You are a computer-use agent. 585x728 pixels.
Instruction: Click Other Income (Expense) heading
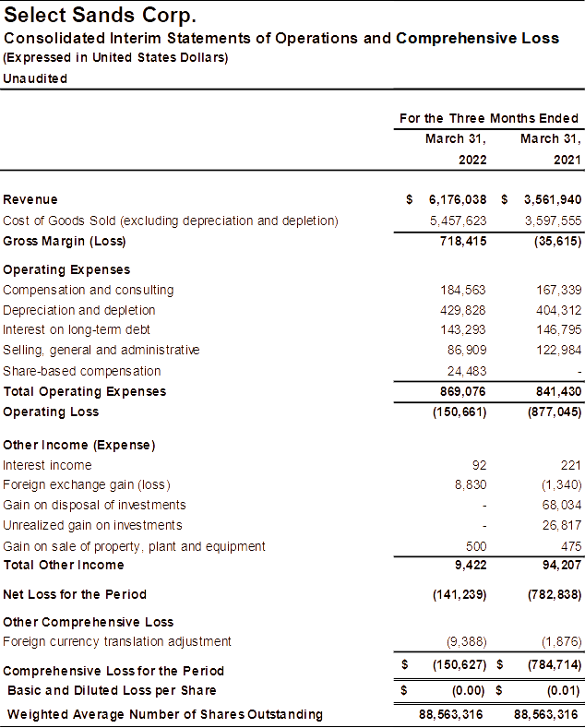(x=79, y=446)
